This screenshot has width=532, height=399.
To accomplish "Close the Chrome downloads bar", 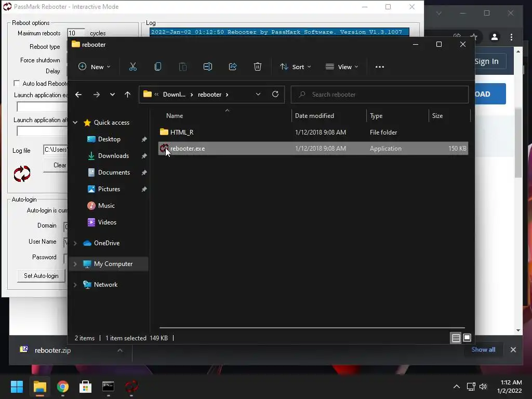I will pyautogui.click(x=513, y=350).
